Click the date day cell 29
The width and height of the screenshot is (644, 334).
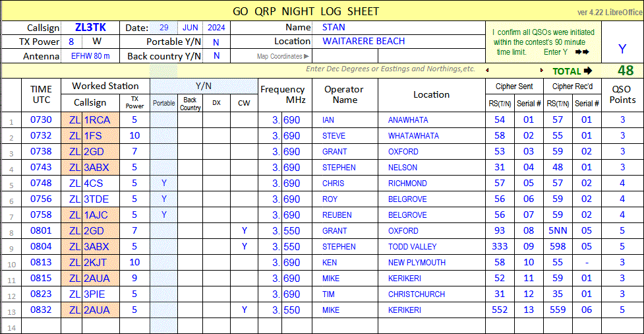tap(164, 28)
